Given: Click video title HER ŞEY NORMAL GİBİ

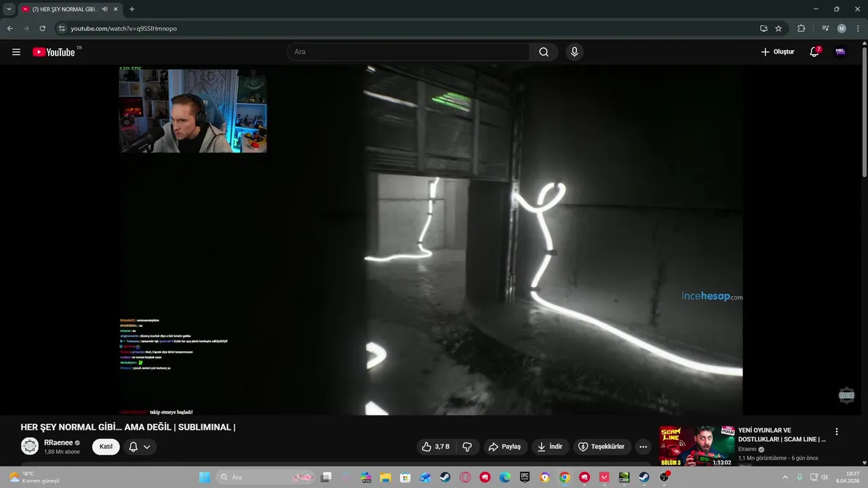Looking at the screenshot, I should (128, 427).
